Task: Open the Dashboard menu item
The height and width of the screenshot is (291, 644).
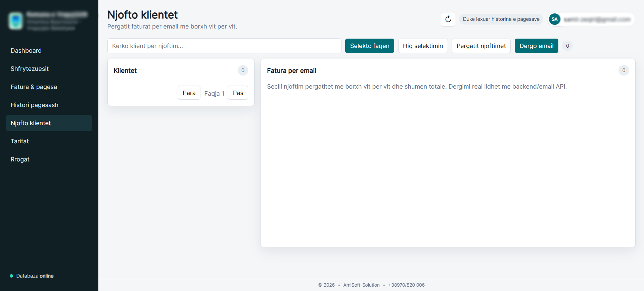Action: coord(49,51)
